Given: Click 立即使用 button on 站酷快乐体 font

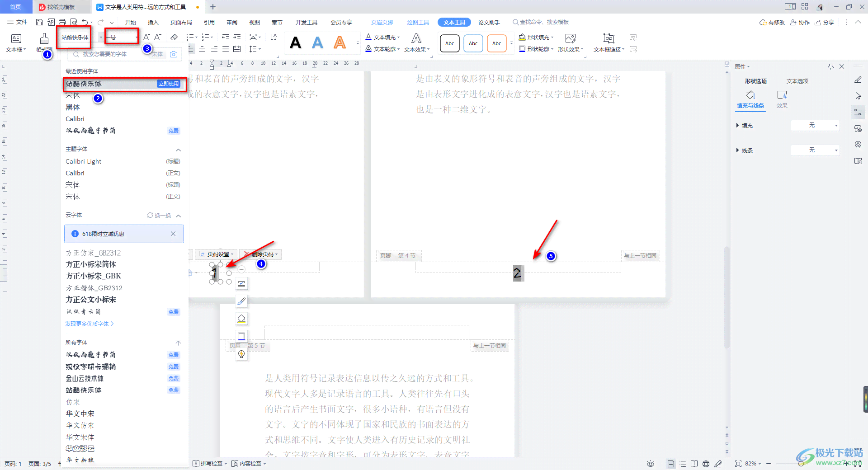Looking at the screenshot, I should point(169,84).
